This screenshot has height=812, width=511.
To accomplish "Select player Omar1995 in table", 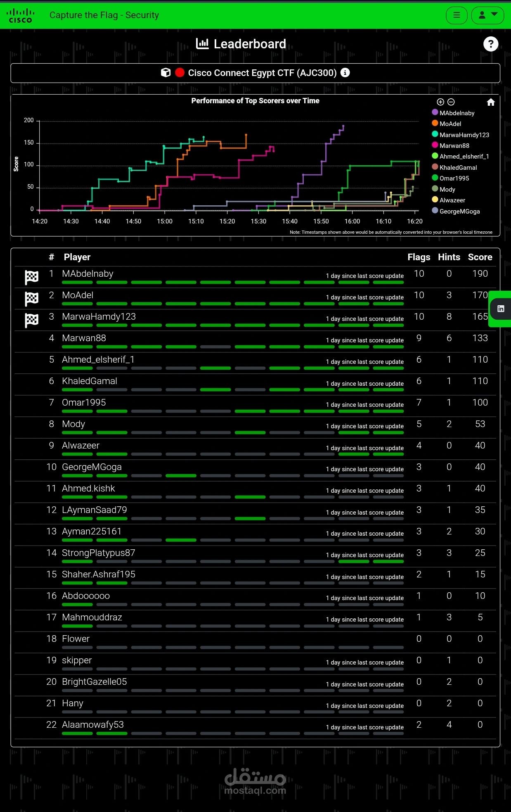I will [84, 403].
